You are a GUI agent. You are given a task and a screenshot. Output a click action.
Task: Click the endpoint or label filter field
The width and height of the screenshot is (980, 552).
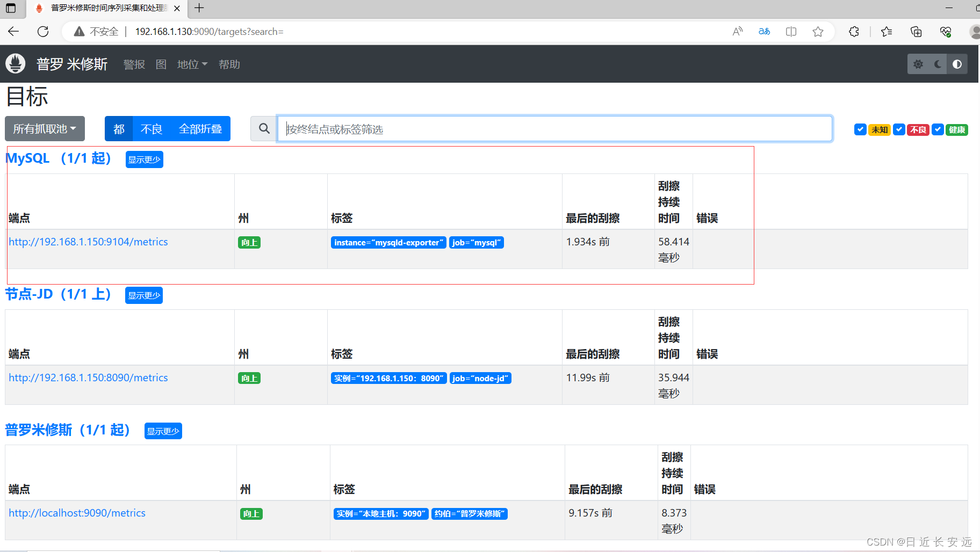point(554,129)
